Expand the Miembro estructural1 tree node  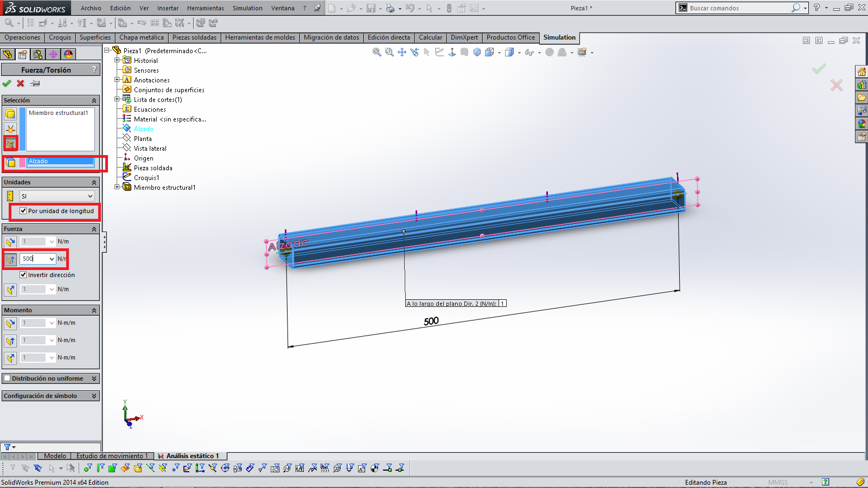pyautogui.click(x=117, y=187)
